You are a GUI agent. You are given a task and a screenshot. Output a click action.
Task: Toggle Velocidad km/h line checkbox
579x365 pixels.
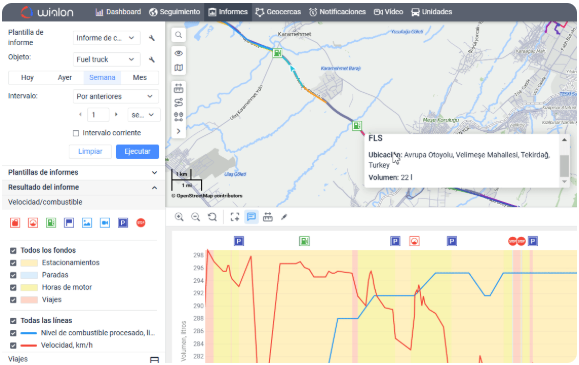point(13,345)
